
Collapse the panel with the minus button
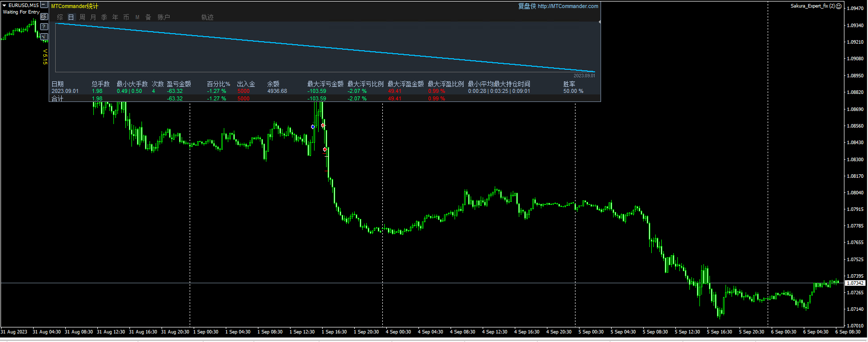(44, 5)
